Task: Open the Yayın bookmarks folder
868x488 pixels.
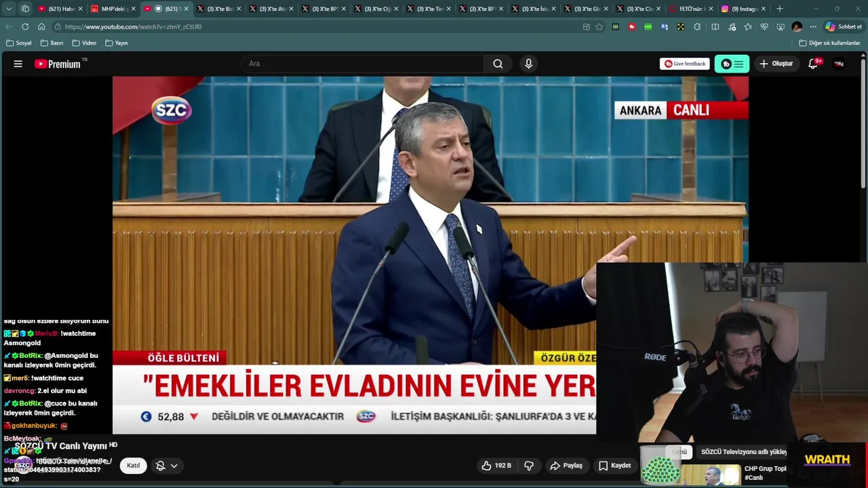Action: point(117,43)
